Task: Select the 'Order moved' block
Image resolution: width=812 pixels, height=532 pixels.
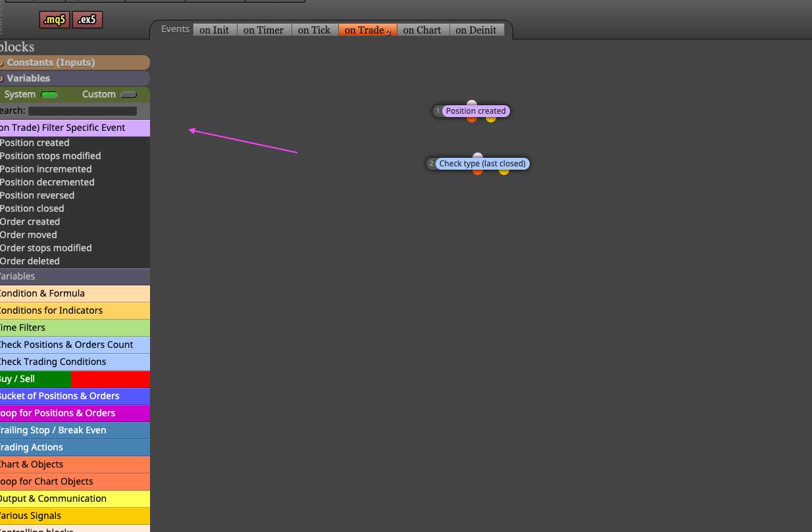Action: 29,235
